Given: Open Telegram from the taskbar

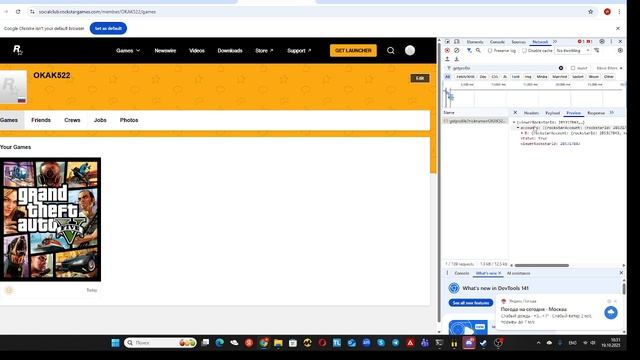Looking at the screenshot, I should pos(396,343).
